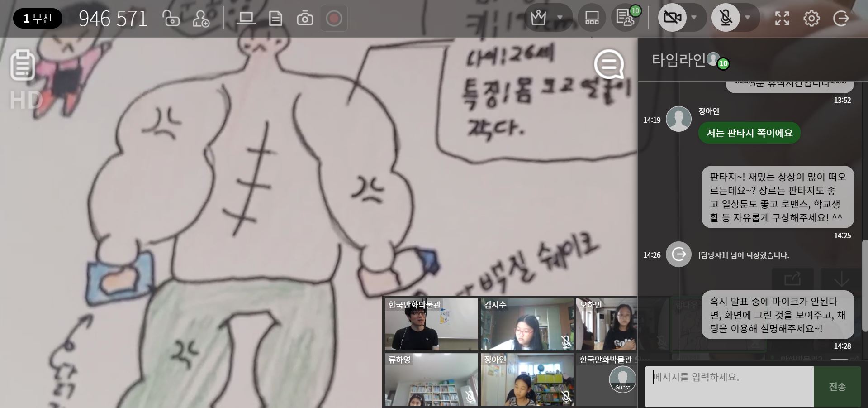Viewport: 868px width, 408px height.
Task: Click the '[담당자1] 님이 퇴장했습니다.' notice
Action: click(744, 255)
